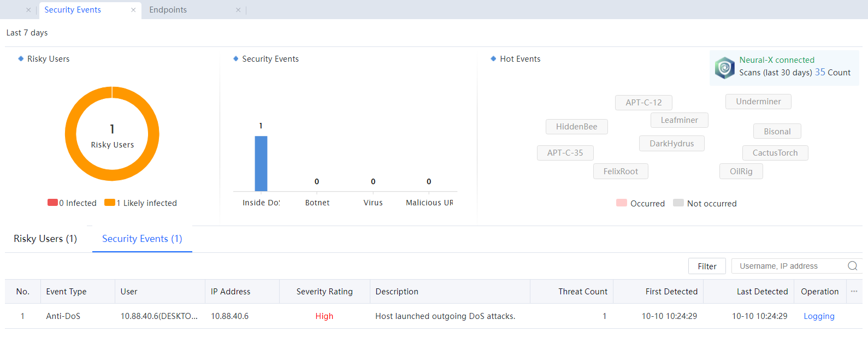868x349 pixels.
Task: Toggle the Likely infected legend item
Action: [141, 203]
